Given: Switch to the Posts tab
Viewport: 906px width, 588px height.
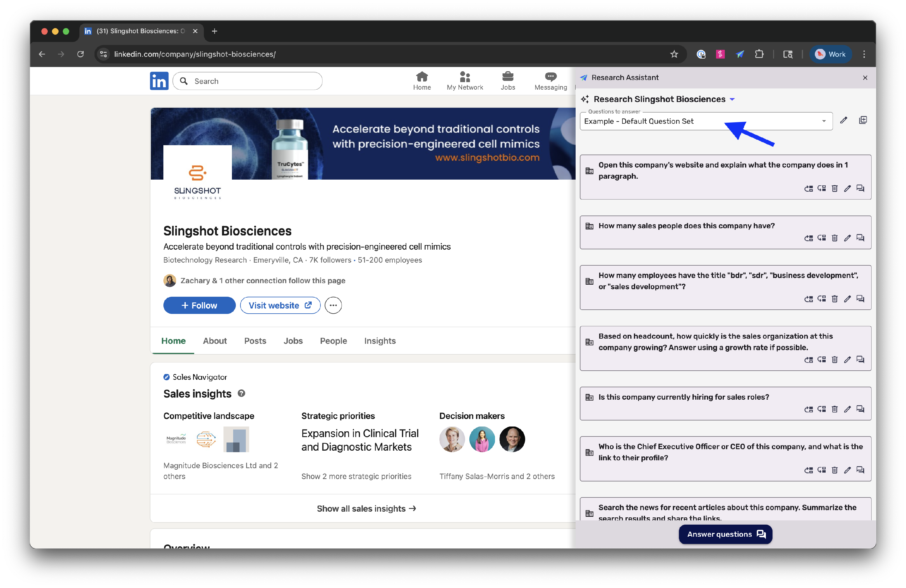Looking at the screenshot, I should [255, 341].
